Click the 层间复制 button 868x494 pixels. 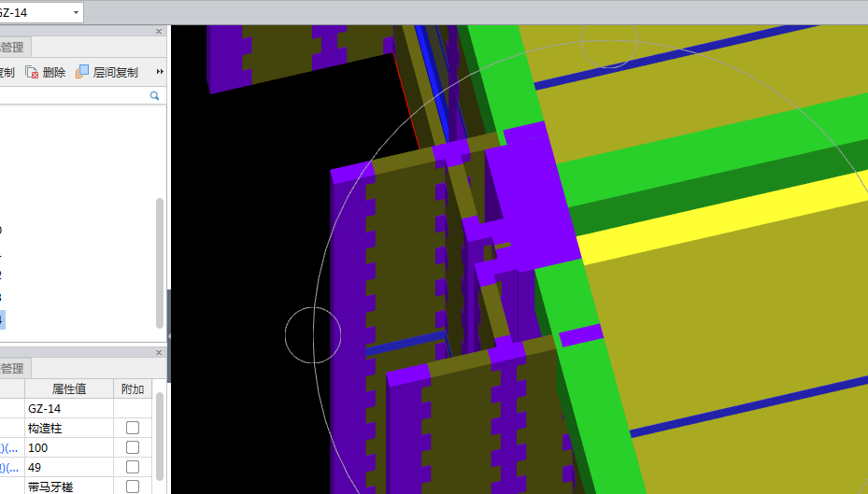(107, 72)
